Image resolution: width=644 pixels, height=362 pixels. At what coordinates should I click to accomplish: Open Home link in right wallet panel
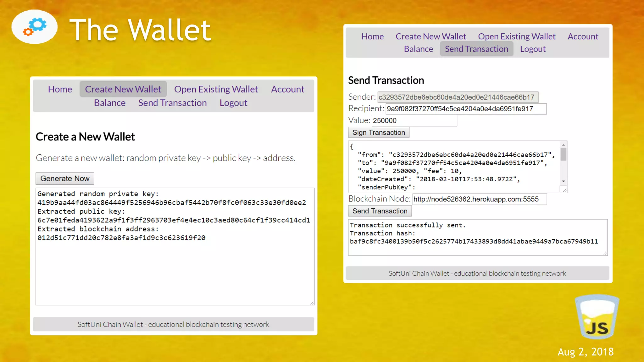coord(372,36)
